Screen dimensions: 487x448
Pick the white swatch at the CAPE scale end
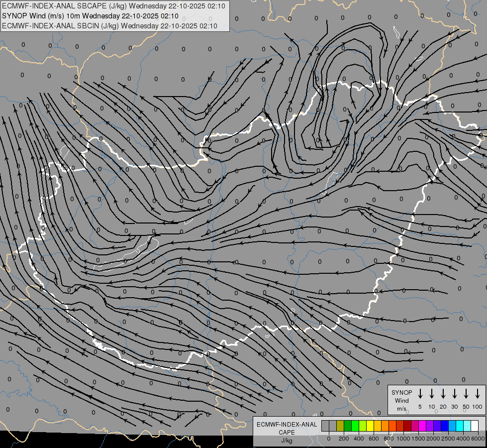coord(475,426)
